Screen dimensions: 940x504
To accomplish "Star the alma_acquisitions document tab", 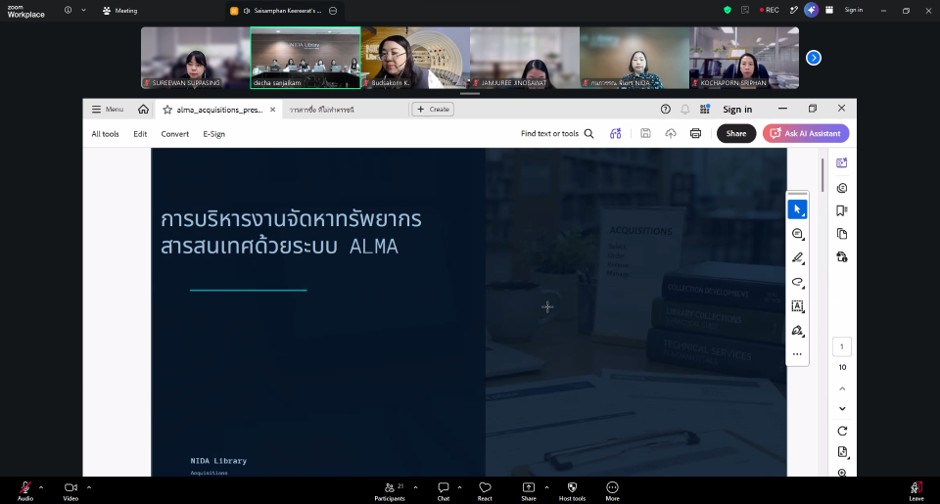I will click(167, 110).
